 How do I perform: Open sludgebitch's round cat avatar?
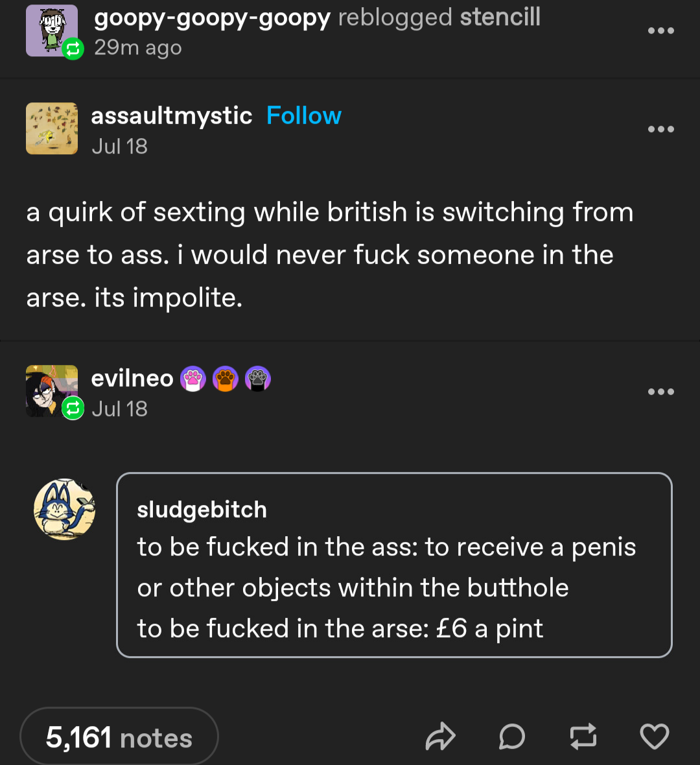(x=64, y=509)
